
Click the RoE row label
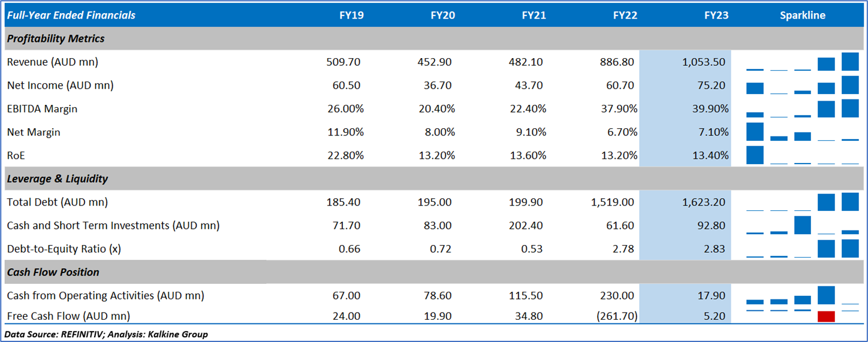click(17, 156)
